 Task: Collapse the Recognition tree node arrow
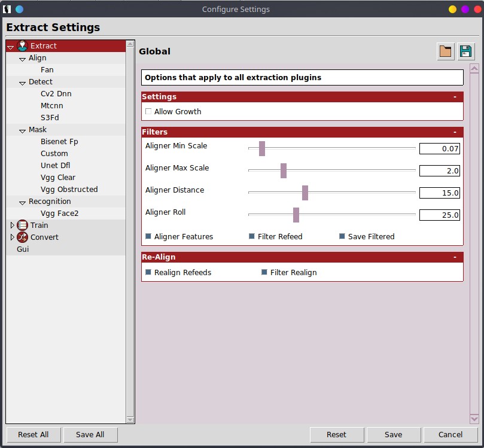(x=22, y=203)
